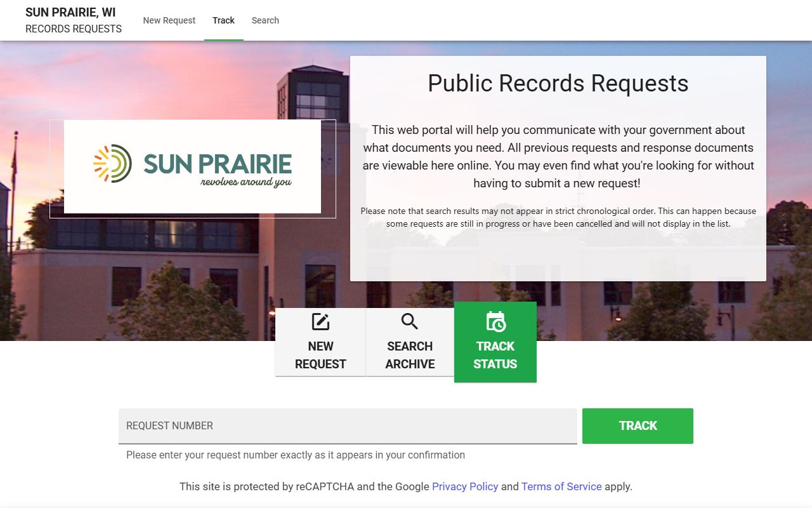The height and width of the screenshot is (508, 812).
Task: Click the request number hint text
Action: point(296,455)
